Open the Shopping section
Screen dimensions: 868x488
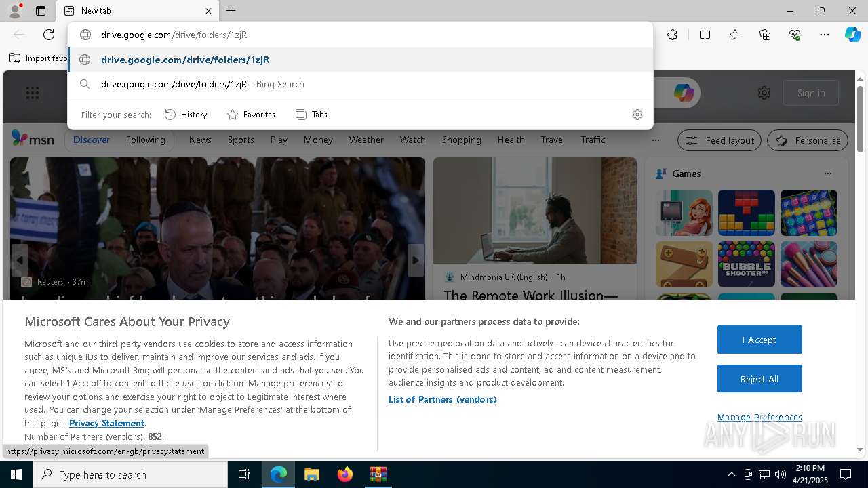(x=461, y=140)
